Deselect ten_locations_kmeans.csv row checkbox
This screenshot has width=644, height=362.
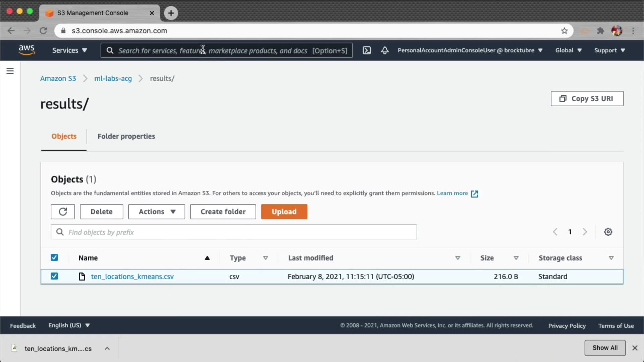tap(54, 276)
